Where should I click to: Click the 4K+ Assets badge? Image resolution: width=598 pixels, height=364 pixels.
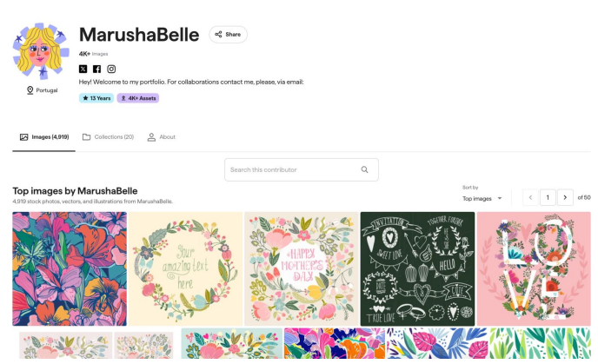(138, 98)
